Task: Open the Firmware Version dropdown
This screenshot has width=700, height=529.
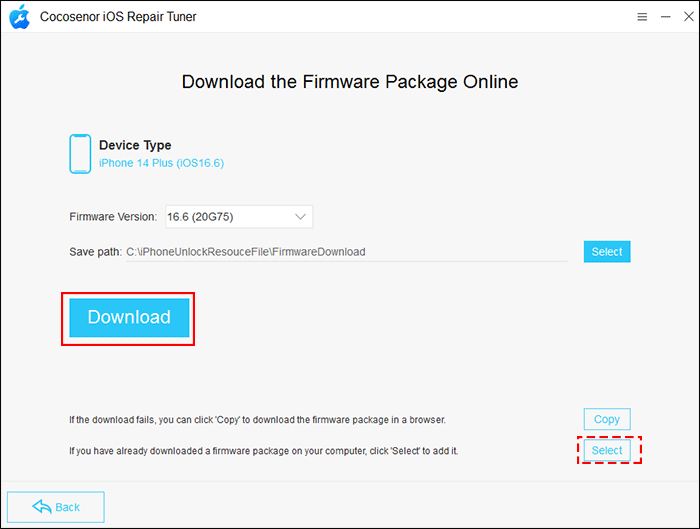Action: click(239, 217)
